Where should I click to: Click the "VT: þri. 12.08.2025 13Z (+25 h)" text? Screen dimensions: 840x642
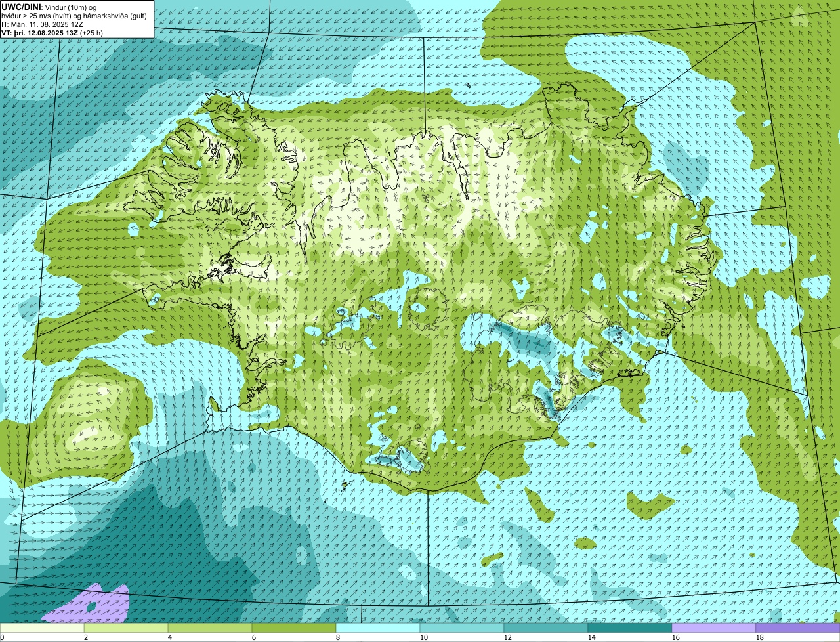coord(52,33)
